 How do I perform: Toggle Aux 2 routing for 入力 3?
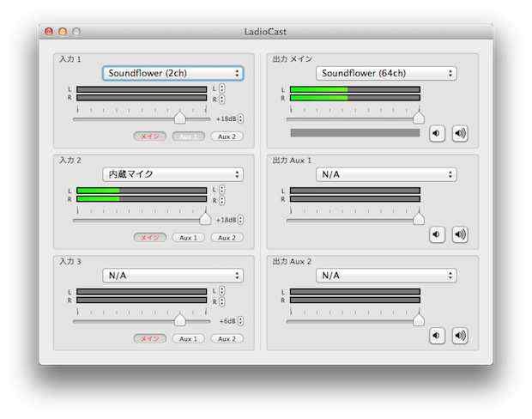227,338
